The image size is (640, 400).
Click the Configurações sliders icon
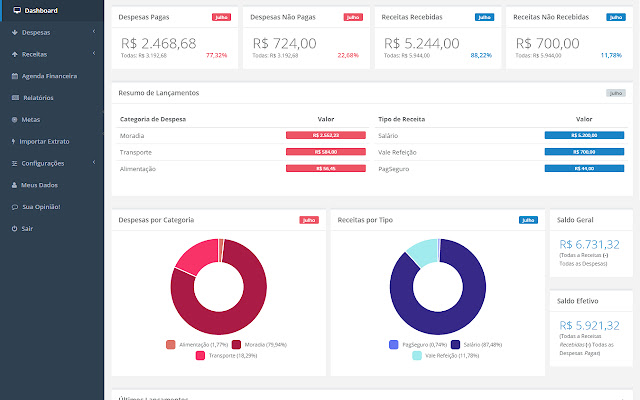(14, 163)
